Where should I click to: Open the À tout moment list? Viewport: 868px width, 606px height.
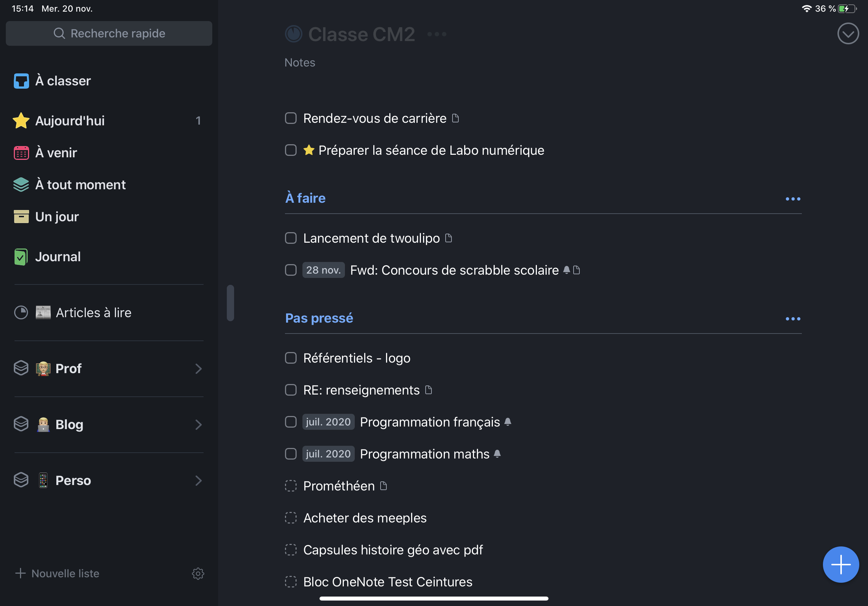coord(80,185)
